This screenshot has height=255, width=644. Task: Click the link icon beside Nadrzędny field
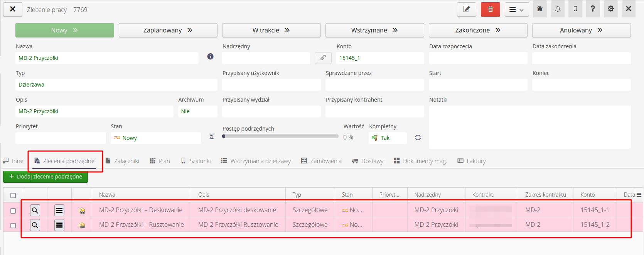(323, 58)
